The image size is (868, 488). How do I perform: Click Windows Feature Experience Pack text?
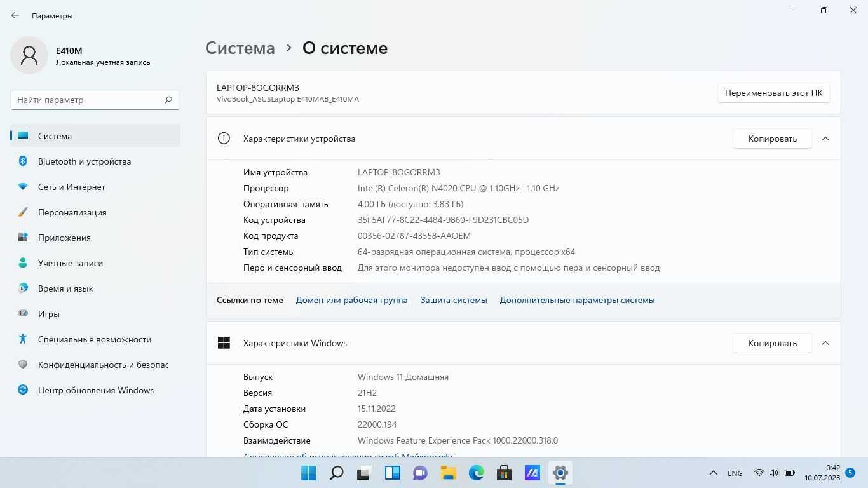point(458,440)
